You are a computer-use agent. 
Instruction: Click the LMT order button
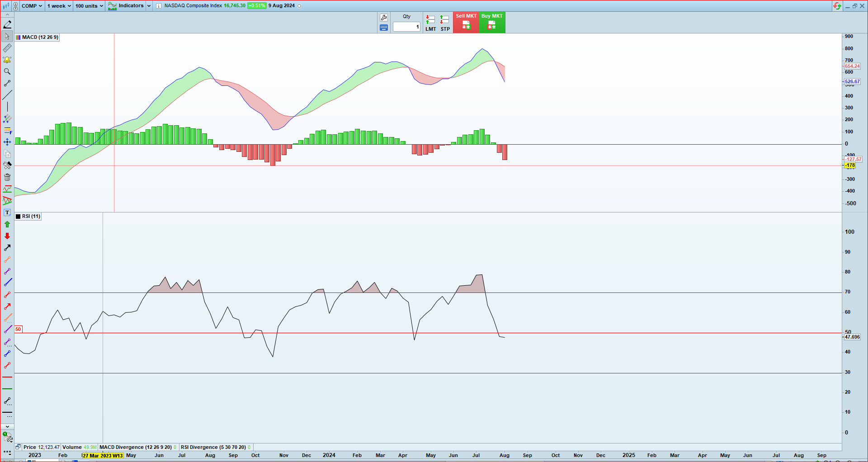coord(430,23)
